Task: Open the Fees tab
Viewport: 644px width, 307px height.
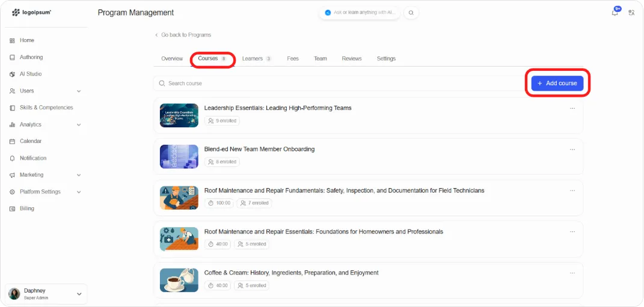Action: pyautogui.click(x=293, y=59)
